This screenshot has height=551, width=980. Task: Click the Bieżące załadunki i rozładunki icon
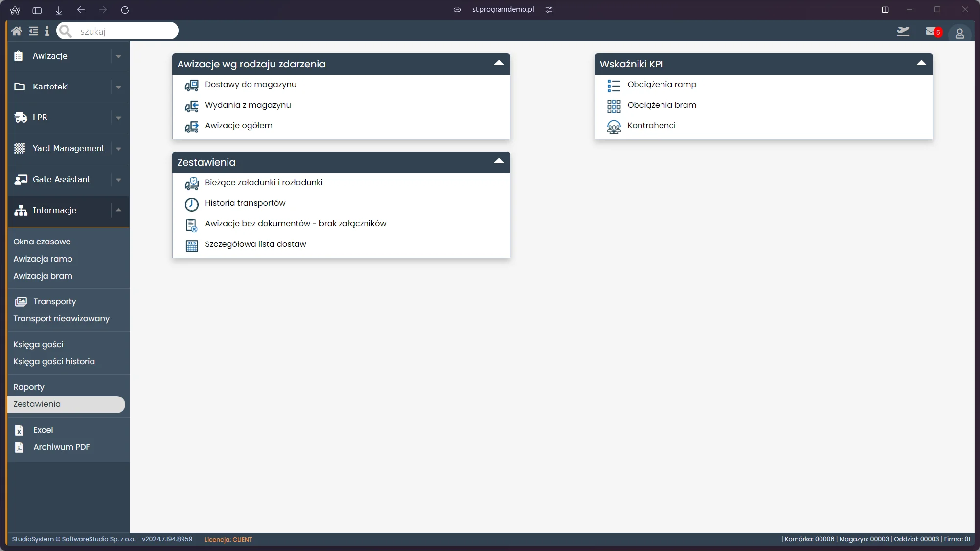(x=191, y=184)
